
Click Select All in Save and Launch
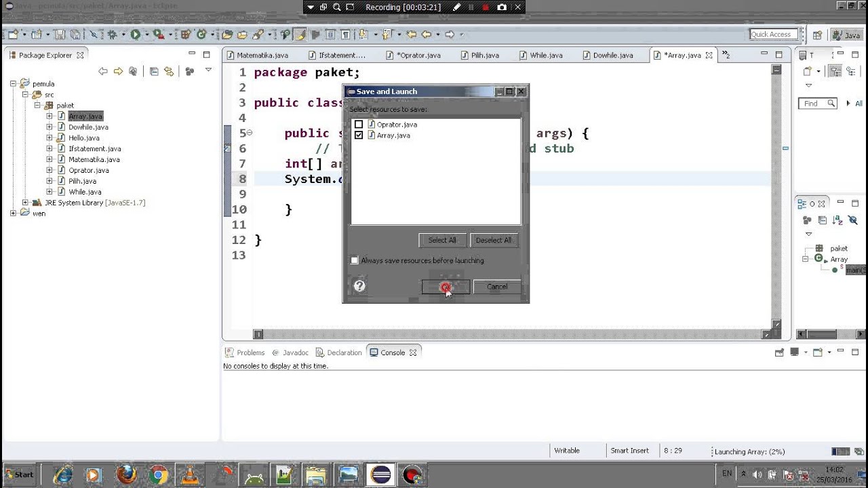pos(442,240)
